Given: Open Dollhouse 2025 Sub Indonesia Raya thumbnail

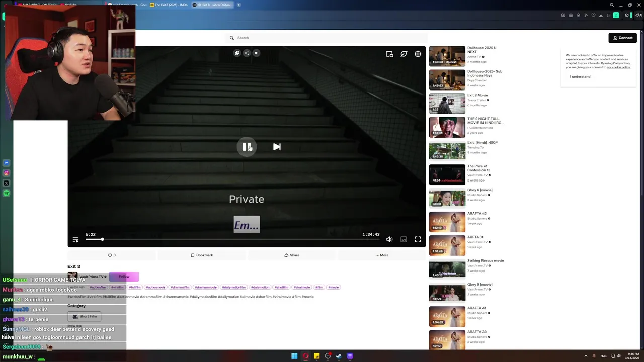Looking at the screenshot, I should [447, 79].
